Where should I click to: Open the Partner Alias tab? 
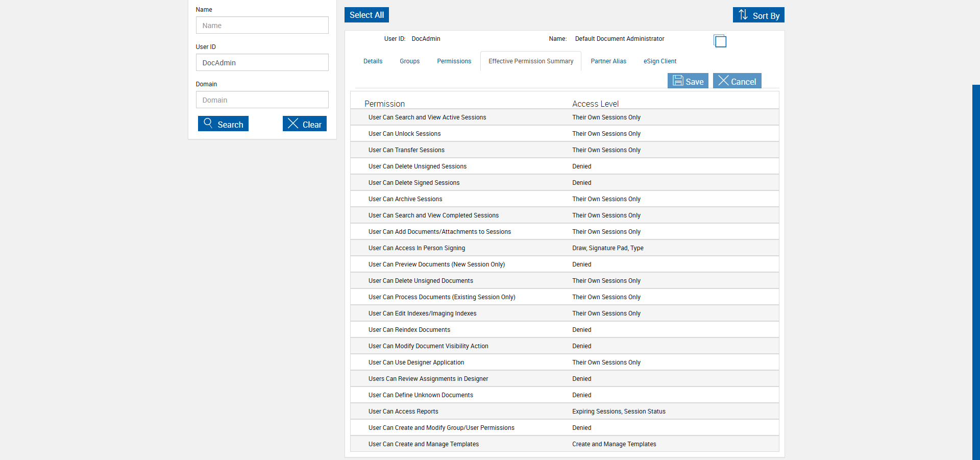pyautogui.click(x=608, y=61)
